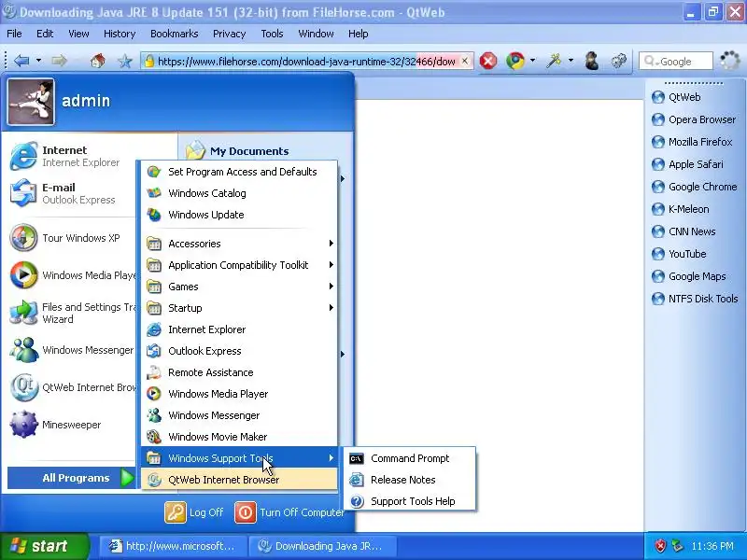The height and width of the screenshot is (560, 747).
Task: Click the magic wand toolbar icon
Action: pos(554,61)
